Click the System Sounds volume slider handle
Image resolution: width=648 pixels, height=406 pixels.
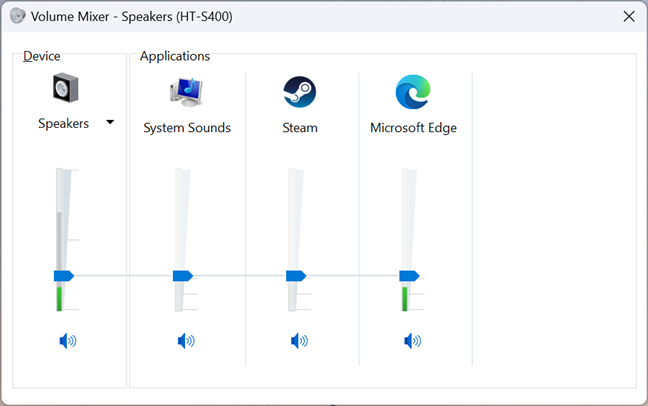point(182,275)
